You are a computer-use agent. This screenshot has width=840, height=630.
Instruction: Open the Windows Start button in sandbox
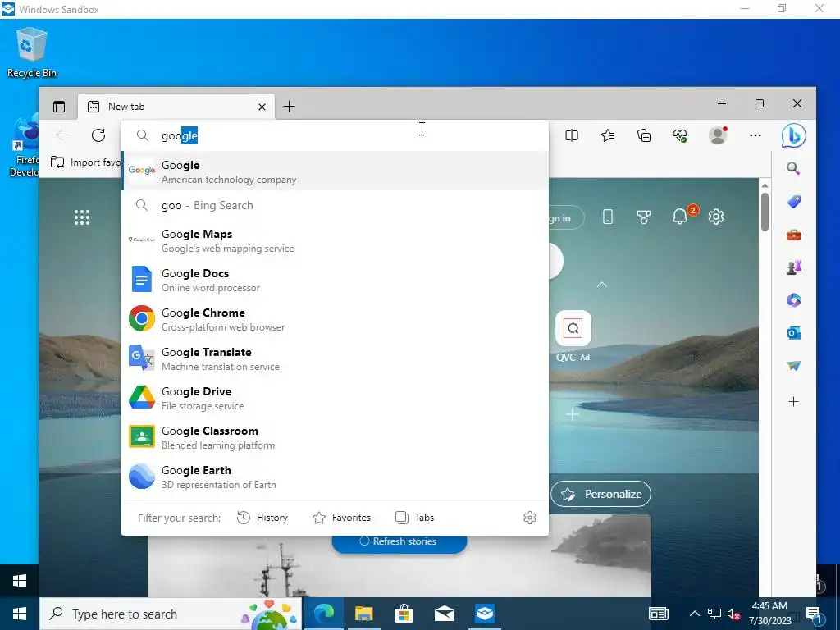click(x=20, y=614)
